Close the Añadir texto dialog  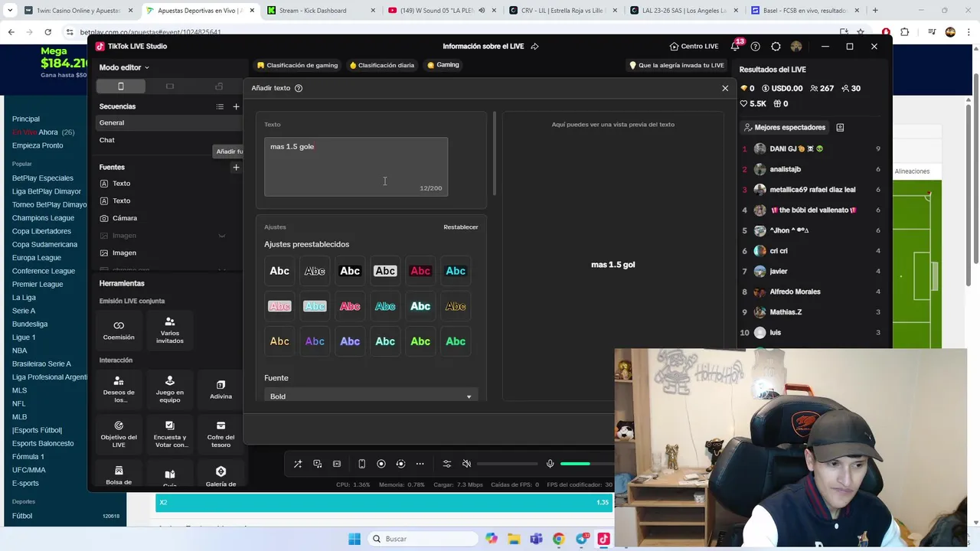pyautogui.click(x=725, y=88)
